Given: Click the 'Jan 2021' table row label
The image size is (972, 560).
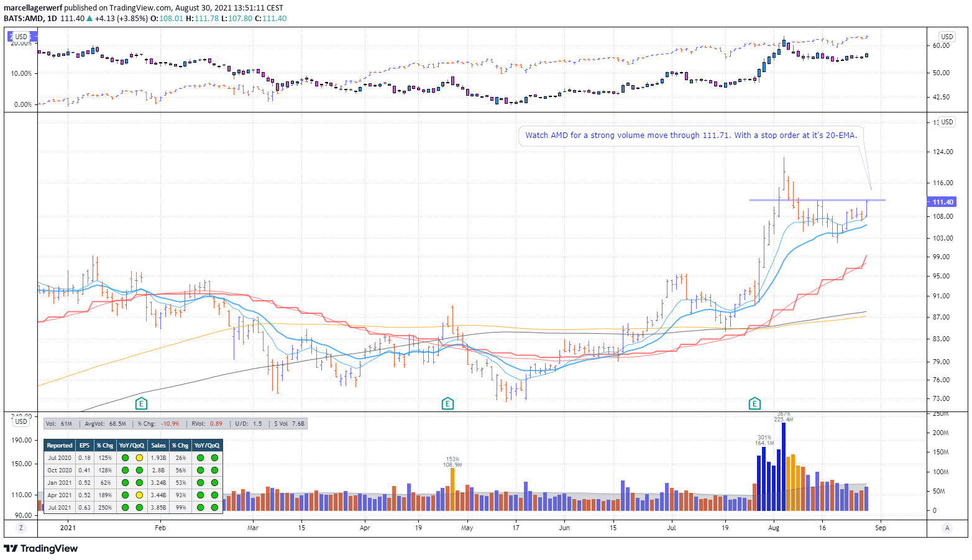Looking at the screenshot, I should coord(60,483).
